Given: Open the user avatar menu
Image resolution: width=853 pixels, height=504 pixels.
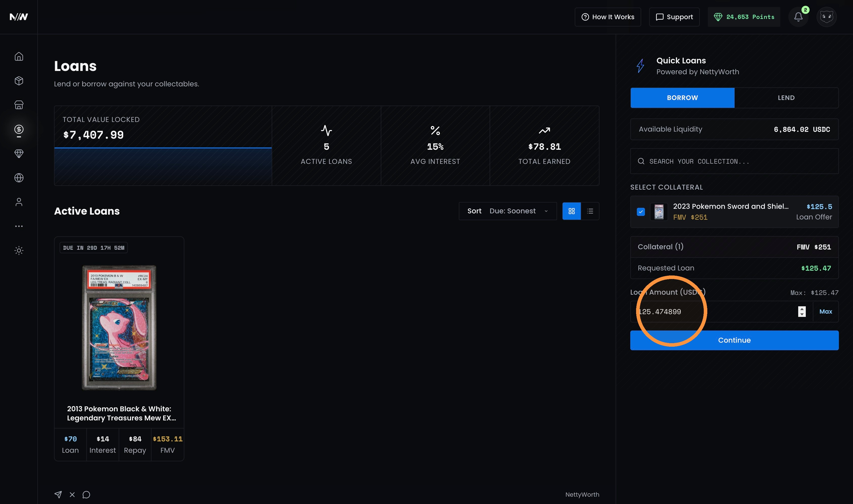Looking at the screenshot, I should tap(826, 17).
